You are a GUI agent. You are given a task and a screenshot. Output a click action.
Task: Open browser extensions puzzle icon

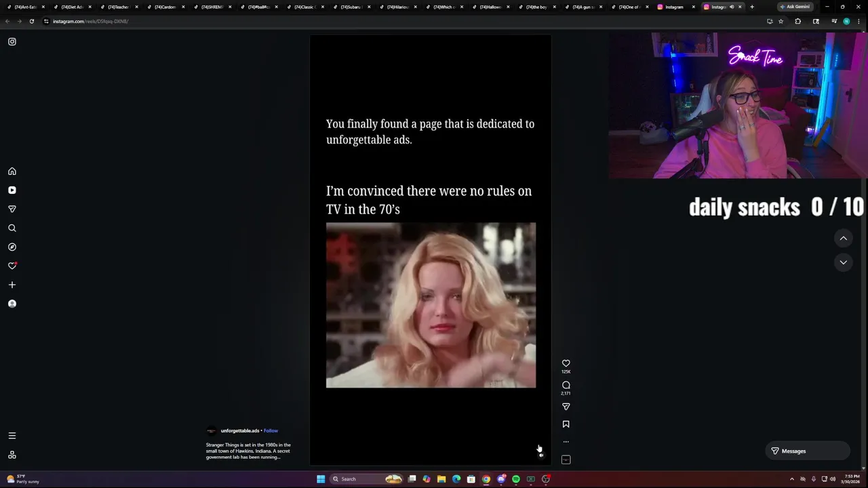(x=798, y=21)
